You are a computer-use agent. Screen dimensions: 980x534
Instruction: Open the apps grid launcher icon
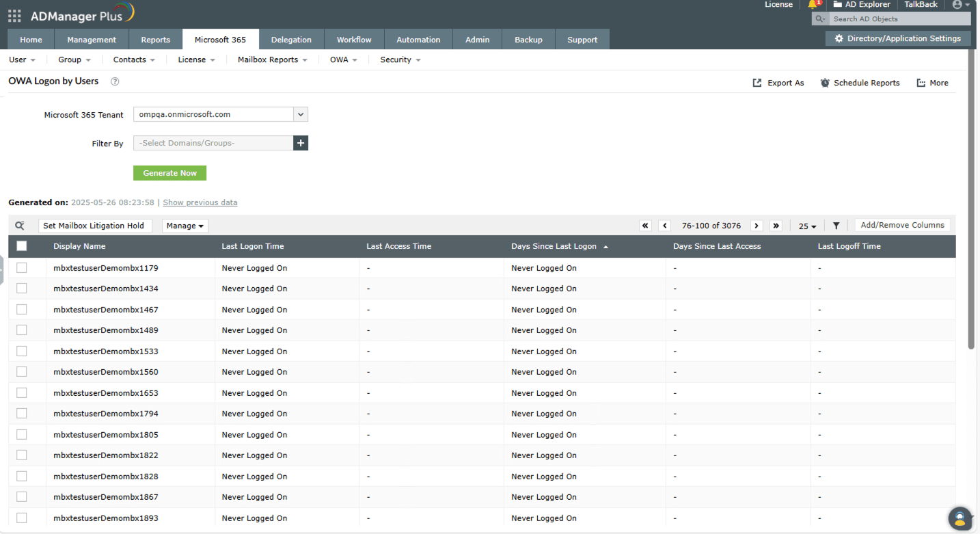point(14,15)
